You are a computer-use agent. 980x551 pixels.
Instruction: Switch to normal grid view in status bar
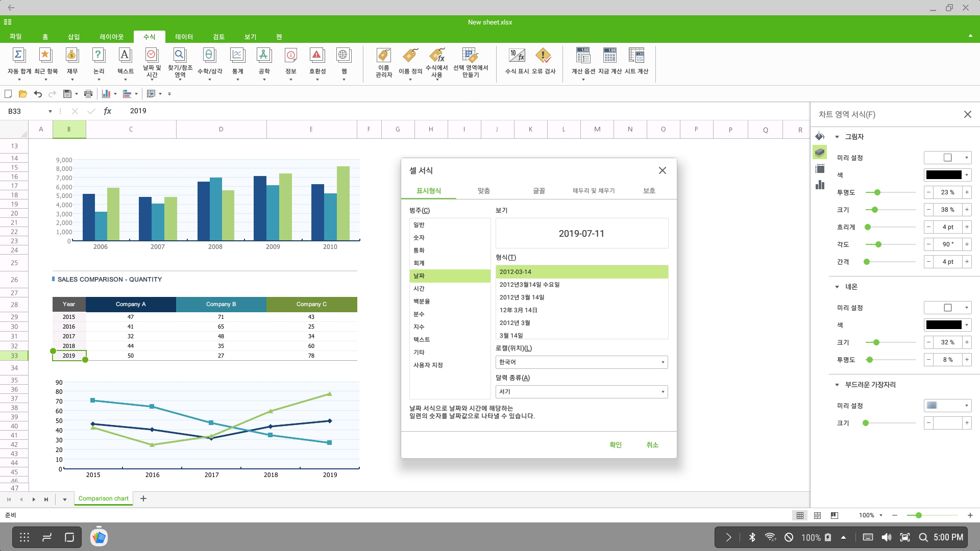tap(800, 515)
